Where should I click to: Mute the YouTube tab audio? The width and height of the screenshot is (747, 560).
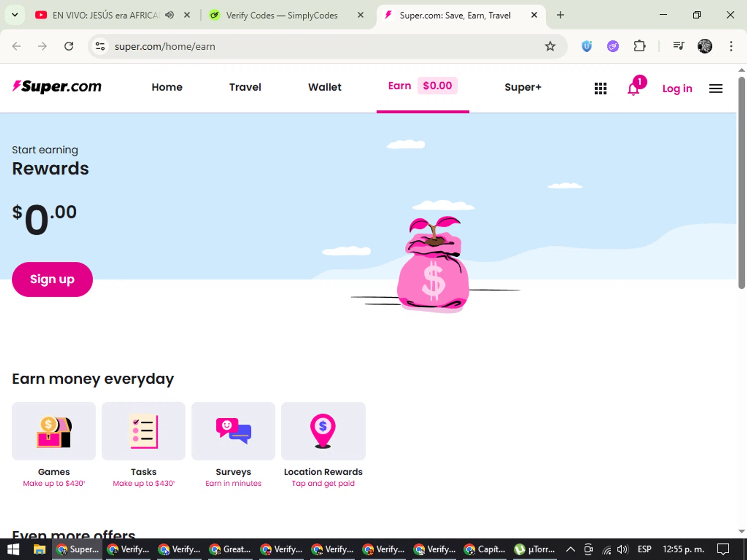click(x=170, y=15)
